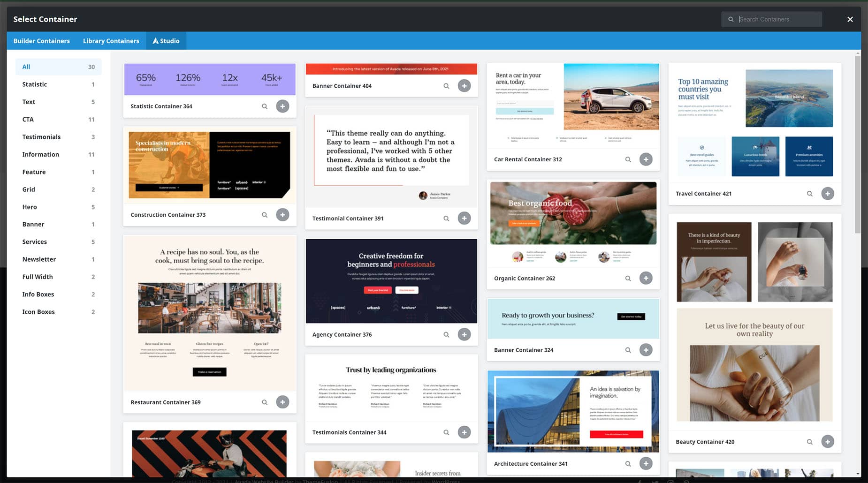Open the Architecture Container 341 thumbnail
The image size is (868, 483).
[x=573, y=411]
